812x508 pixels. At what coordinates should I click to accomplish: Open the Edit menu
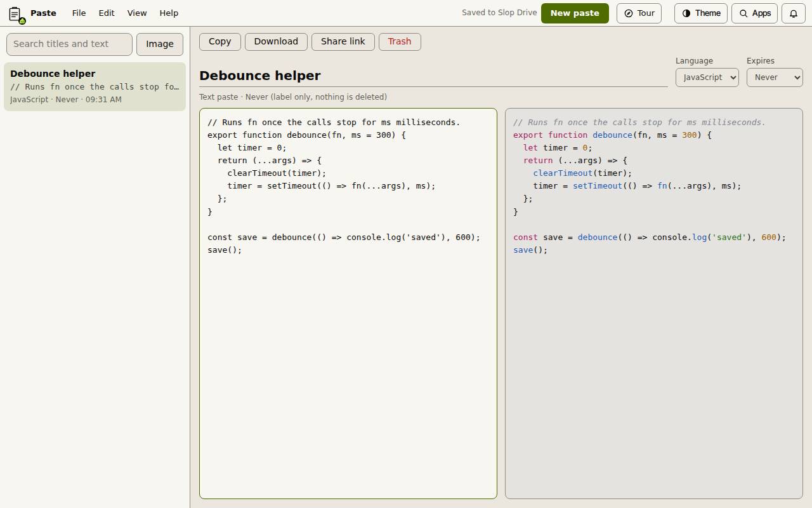107,13
